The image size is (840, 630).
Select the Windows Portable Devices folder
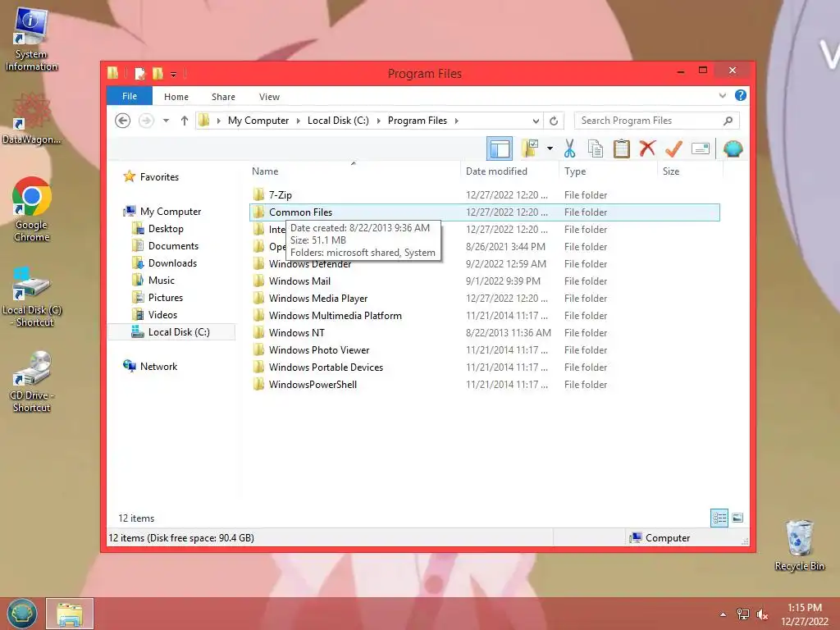[x=485, y=367]
